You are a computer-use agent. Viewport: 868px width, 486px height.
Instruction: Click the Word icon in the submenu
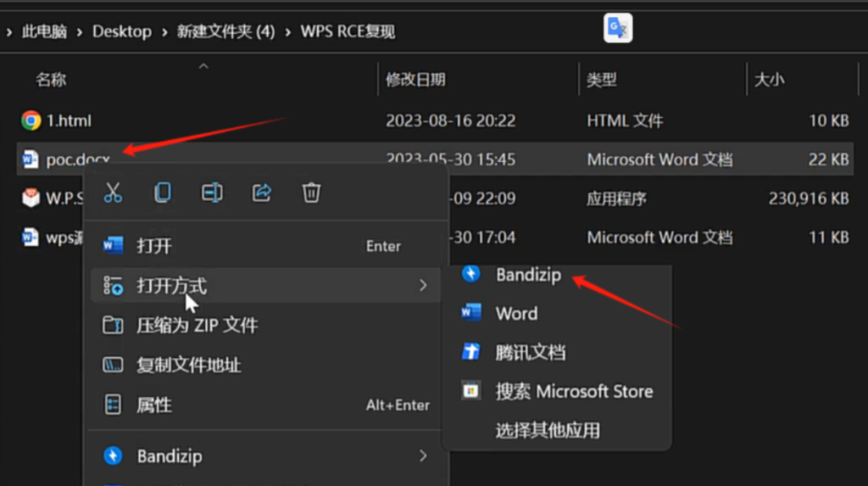(x=471, y=312)
